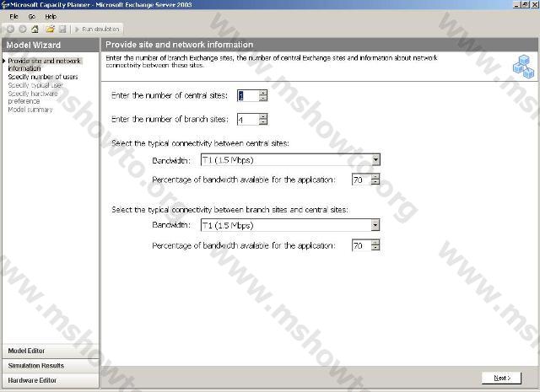Select Provide site and network information step
Viewport: 540px width, 392px height.
point(44,64)
